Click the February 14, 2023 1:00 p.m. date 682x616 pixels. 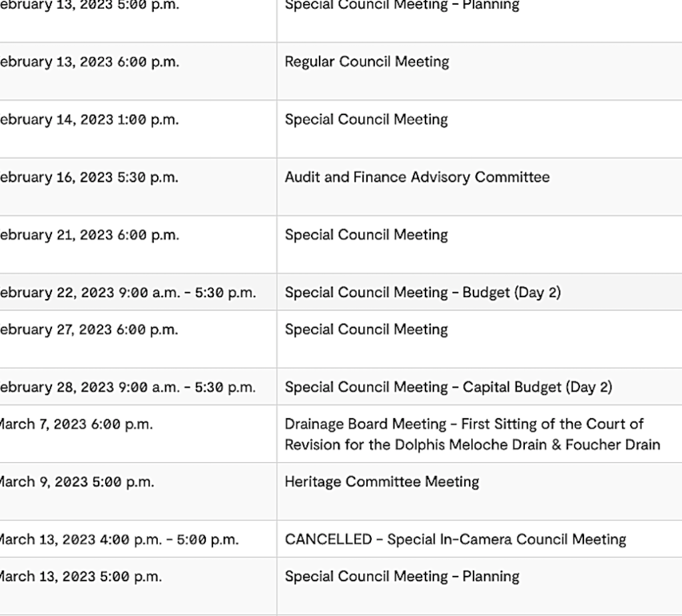tap(89, 120)
